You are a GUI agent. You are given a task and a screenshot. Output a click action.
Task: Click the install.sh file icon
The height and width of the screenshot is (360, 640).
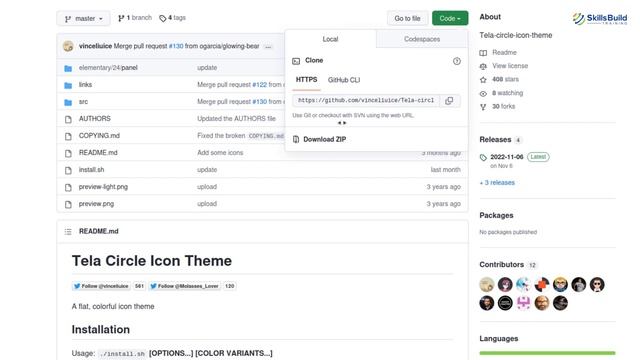[x=68, y=170]
